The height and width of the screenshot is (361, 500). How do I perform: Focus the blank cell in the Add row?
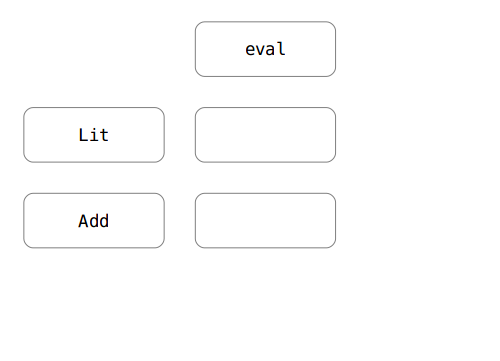pyautogui.click(x=265, y=220)
